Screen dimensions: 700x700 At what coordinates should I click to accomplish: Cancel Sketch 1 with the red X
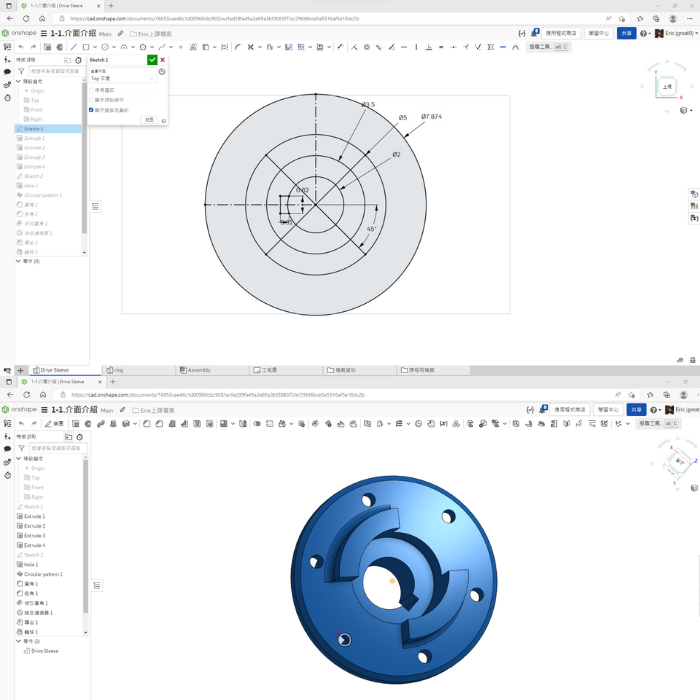coord(163,60)
